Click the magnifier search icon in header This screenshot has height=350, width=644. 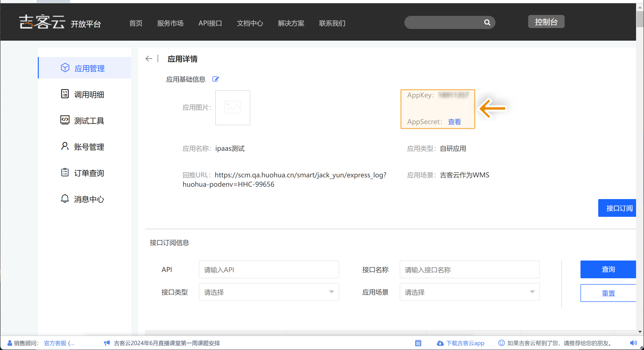point(487,22)
